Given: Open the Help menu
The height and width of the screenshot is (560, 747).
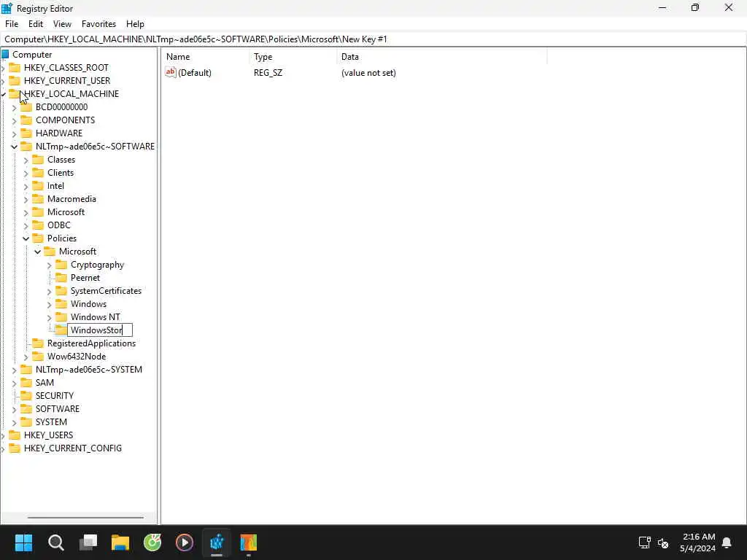Looking at the screenshot, I should click(x=135, y=24).
